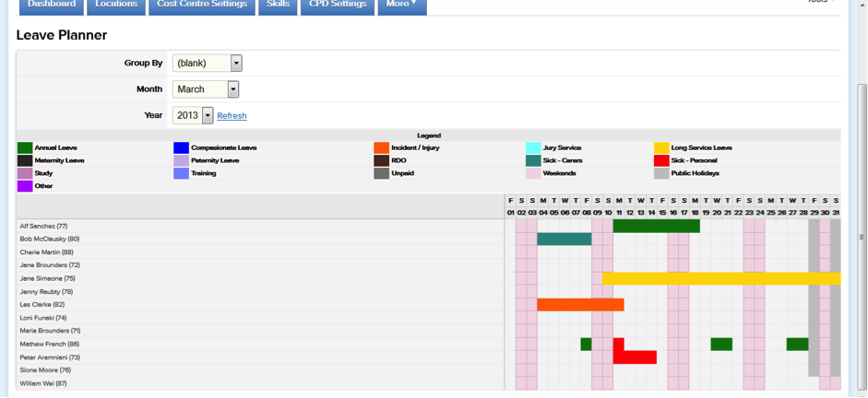Click the RDO dark brown swatch
Screen dimensions: 868x398
tap(381, 161)
